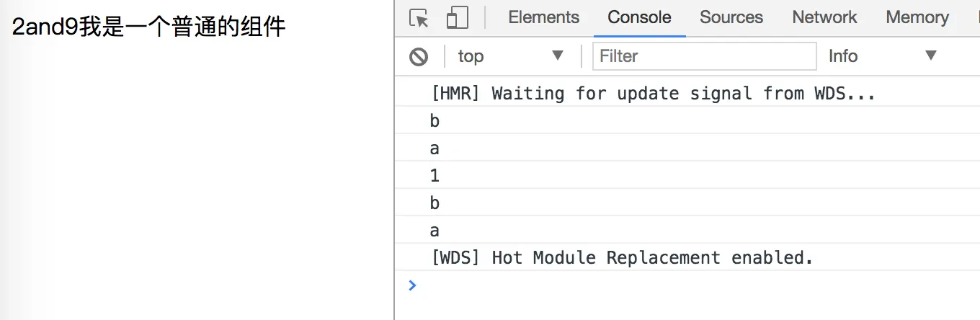This screenshot has width=980, height=320.
Task: Open the Memory tab
Action: [917, 17]
